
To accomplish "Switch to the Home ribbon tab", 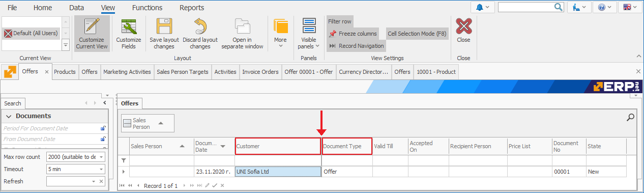I will 43,8.
